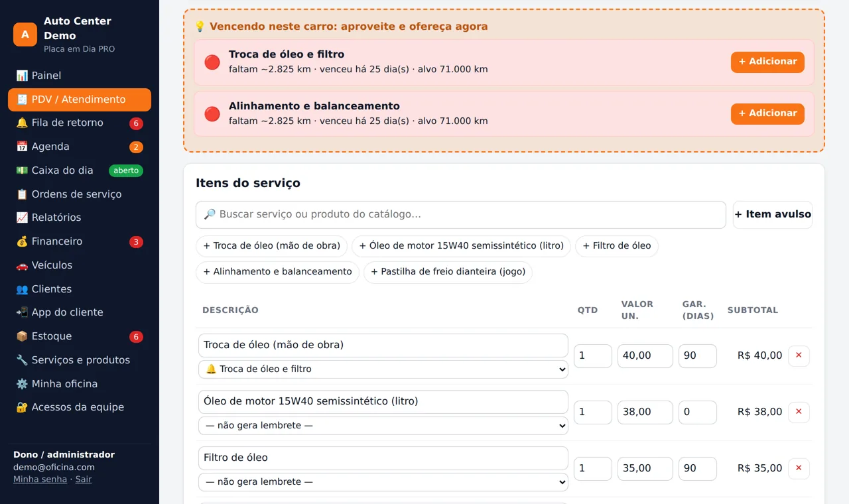Viewport: 849px width, 504px height.
Task: Open Fila de retorno bell item
Action: click(x=80, y=123)
